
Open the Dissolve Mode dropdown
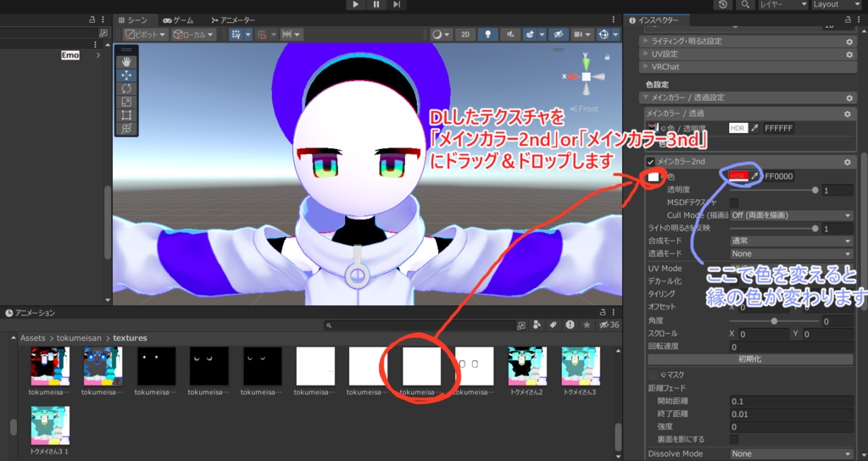coord(791,454)
